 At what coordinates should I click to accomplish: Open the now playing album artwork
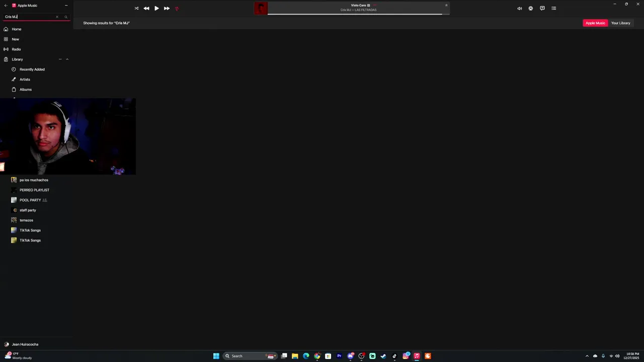pyautogui.click(x=261, y=8)
